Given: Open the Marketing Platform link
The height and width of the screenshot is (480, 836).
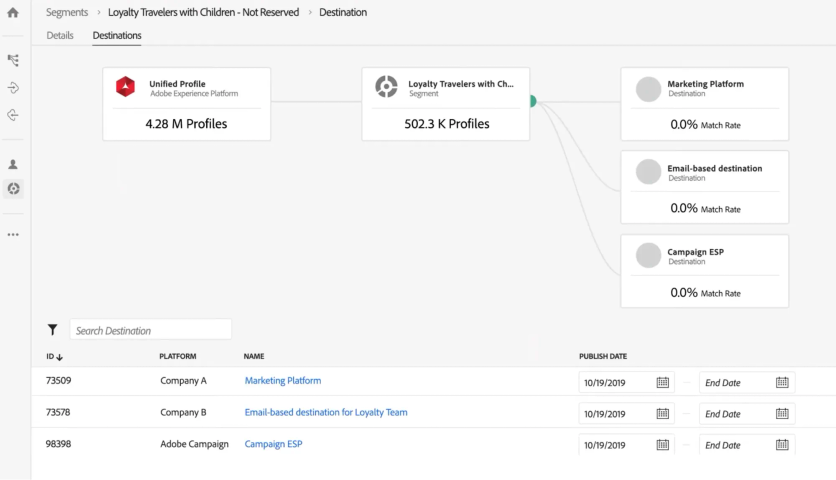Looking at the screenshot, I should click(283, 381).
